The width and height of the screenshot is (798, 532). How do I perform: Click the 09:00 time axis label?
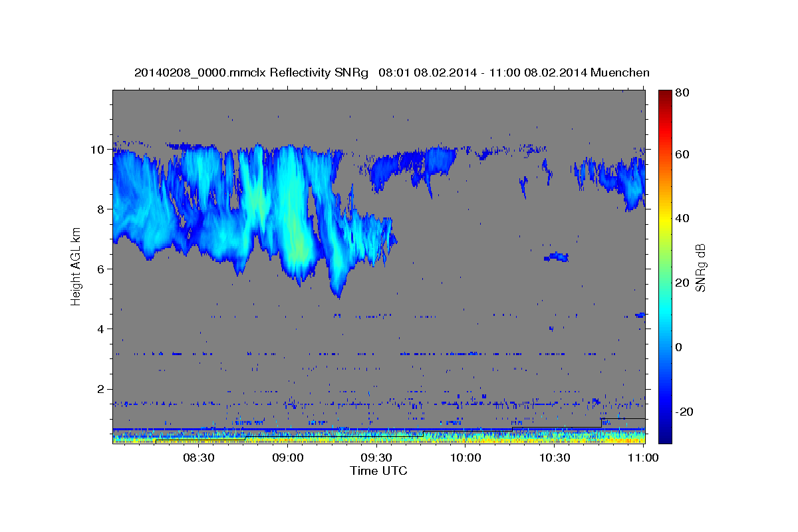[x=287, y=458]
